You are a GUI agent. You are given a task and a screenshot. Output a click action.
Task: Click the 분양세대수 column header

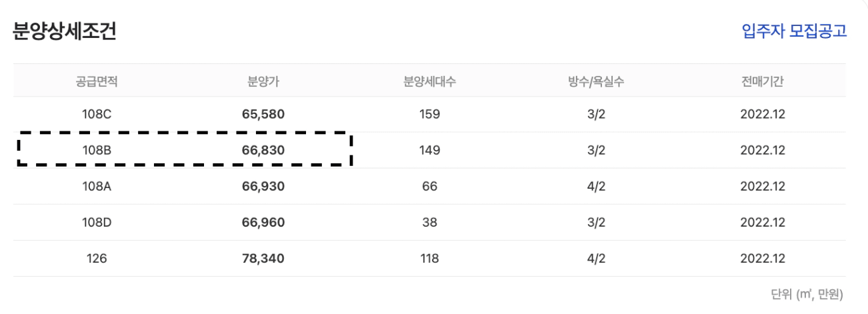(x=430, y=81)
